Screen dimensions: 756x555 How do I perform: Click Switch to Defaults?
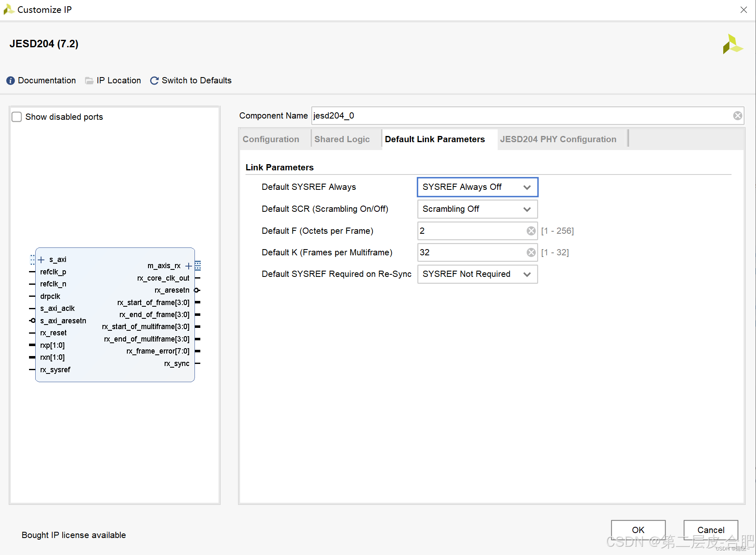197,80
